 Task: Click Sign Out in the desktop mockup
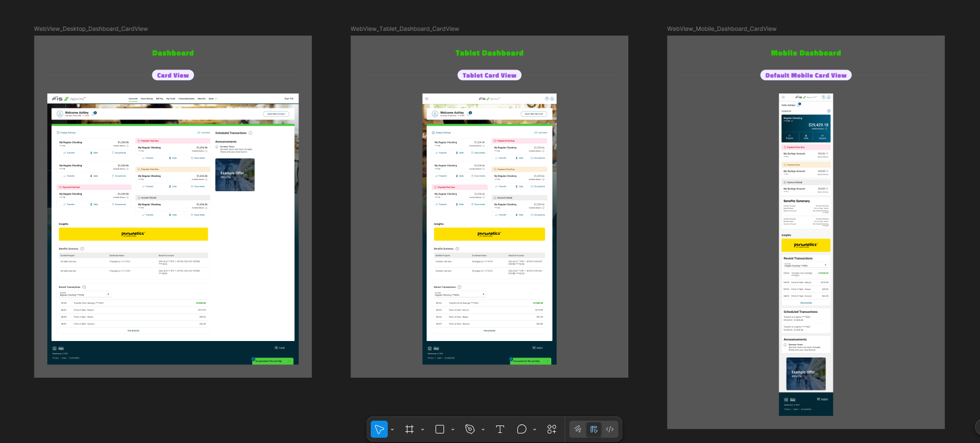(288, 99)
